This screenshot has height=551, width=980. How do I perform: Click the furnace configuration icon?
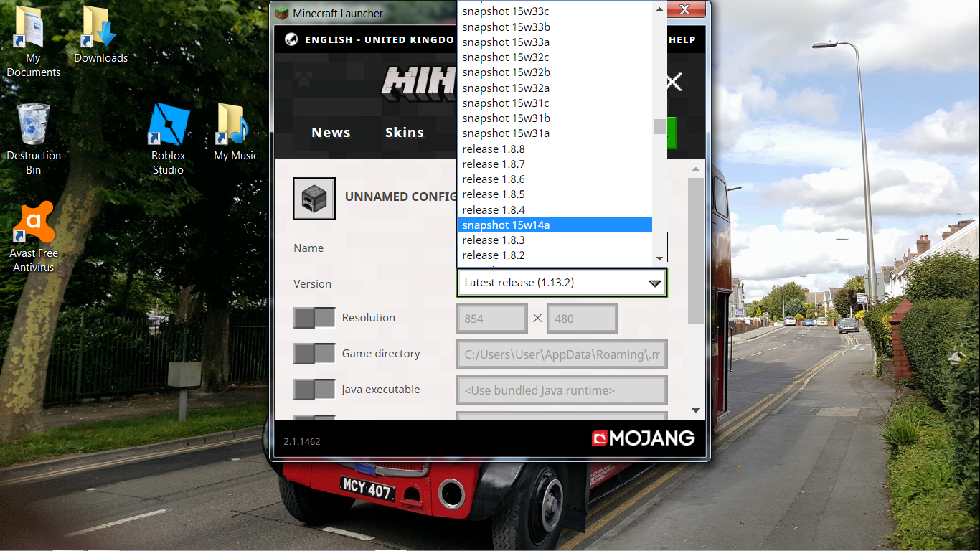tap(314, 198)
